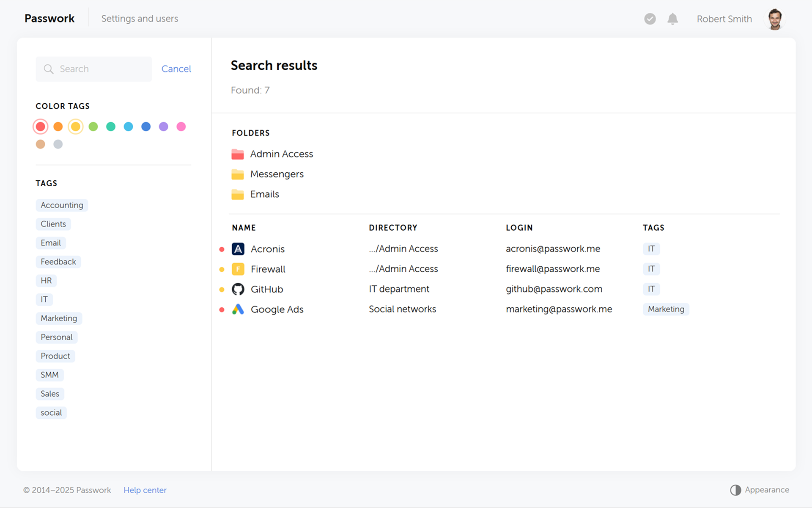Image resolution: width=812 pixels, height=508 pixels.
Task: Click login github@passwork.com
Action: [554, 289]
